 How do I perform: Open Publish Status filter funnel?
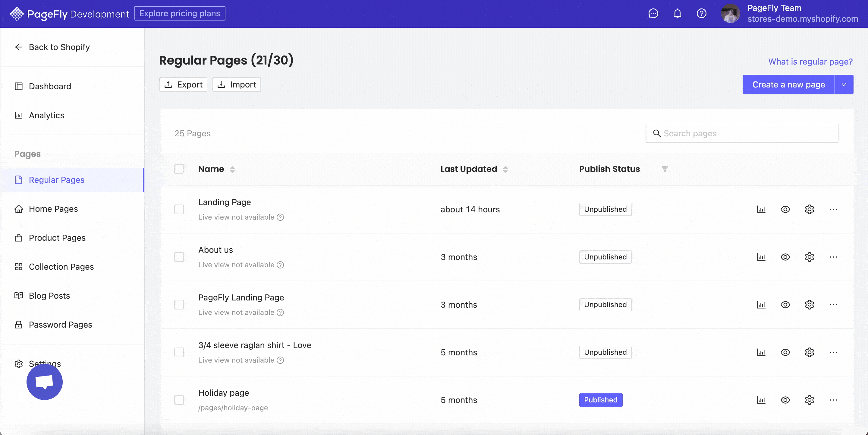(665, 169)
